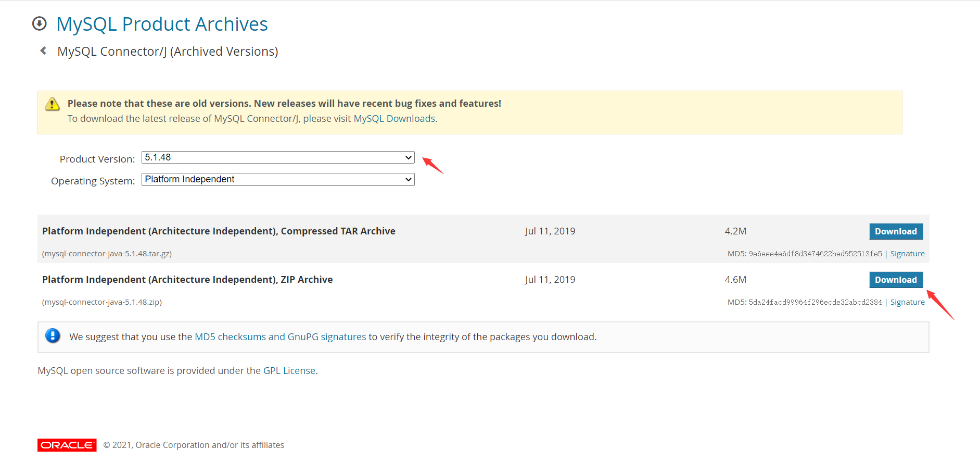Screen dimensions: 980x461
Task: Open the Signature link for the zip file
Action: tap(907, 302)
